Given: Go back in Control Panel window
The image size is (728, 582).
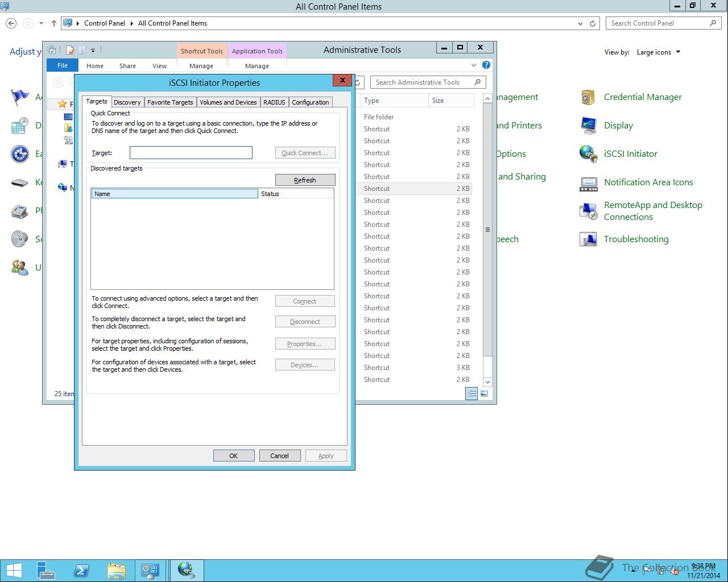Looking at the screenshot, I should pyautogui.click(x=11, y=23).
